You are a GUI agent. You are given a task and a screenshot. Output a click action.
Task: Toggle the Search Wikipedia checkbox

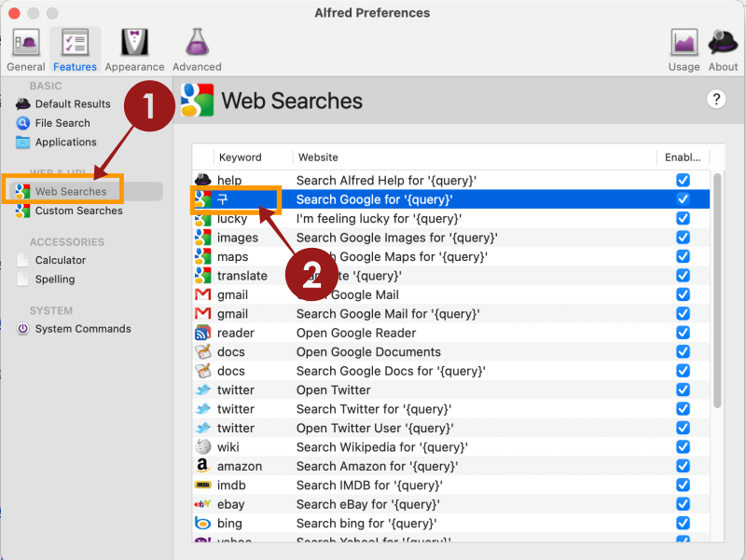683,447
